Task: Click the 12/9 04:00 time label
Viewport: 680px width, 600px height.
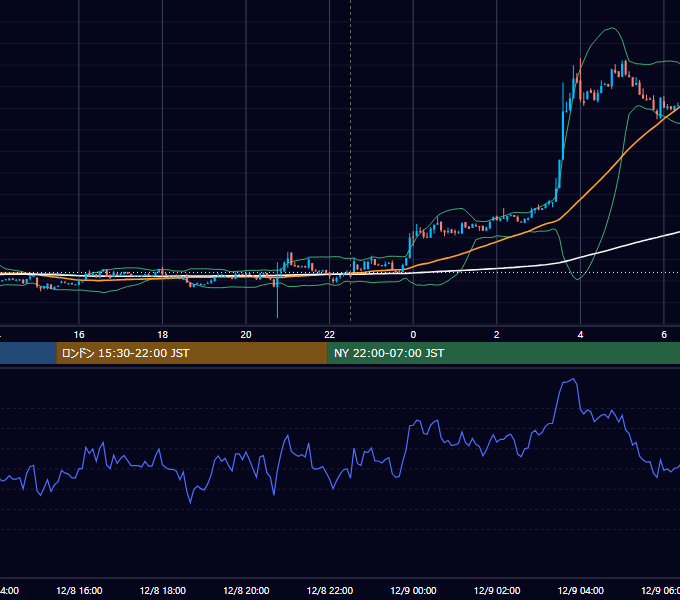Action: pos(580,590)
